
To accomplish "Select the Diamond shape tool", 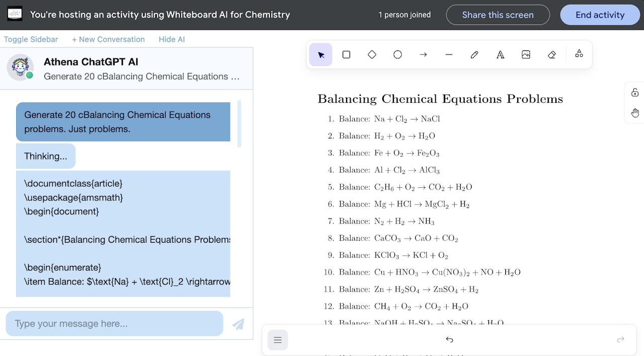I will (372, 55).
